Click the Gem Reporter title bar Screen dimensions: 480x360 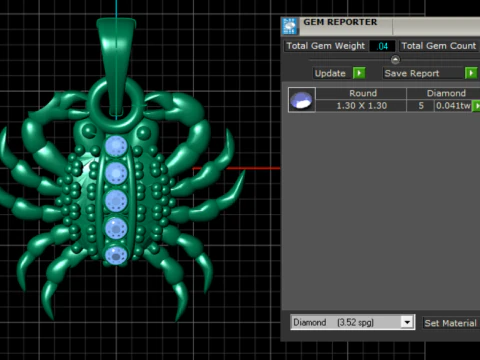tap(380, 26)
